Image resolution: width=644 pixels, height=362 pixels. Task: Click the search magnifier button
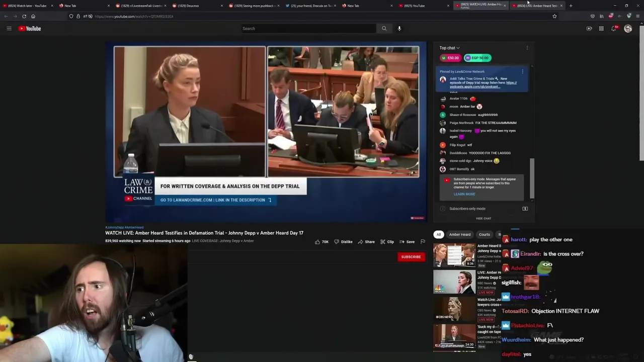pos(384,29)
